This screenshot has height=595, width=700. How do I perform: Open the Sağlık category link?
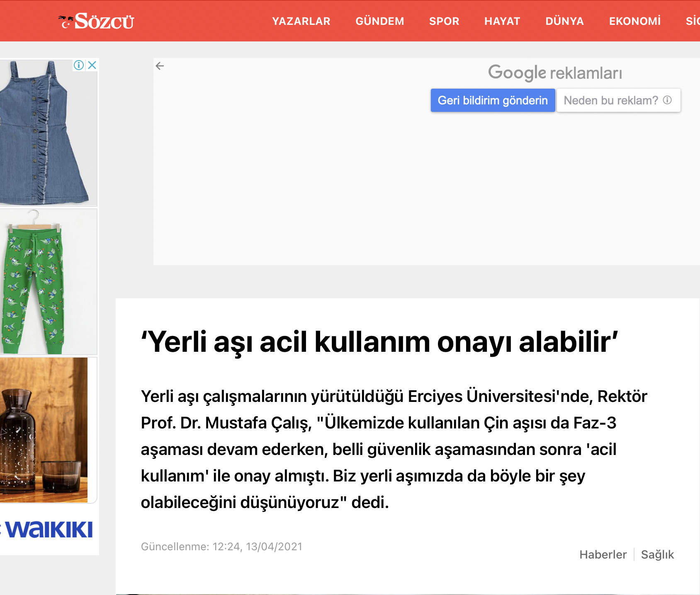(657, 554)
